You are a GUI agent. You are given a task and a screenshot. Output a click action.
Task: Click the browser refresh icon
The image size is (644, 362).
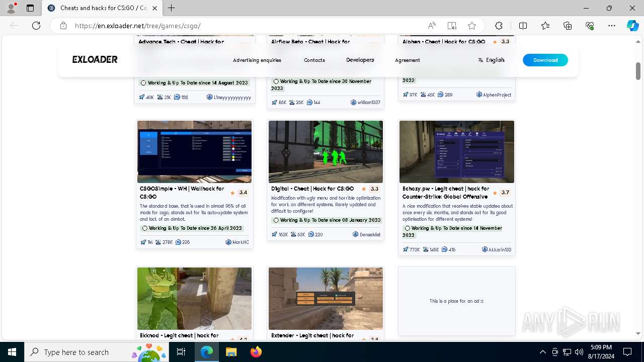click(36, 26)
